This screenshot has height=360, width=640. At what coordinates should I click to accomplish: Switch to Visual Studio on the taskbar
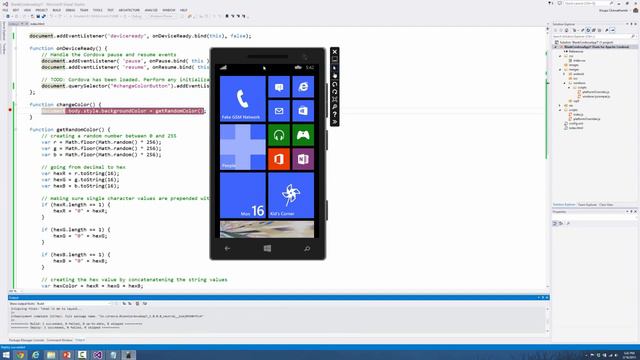point(98,355)
